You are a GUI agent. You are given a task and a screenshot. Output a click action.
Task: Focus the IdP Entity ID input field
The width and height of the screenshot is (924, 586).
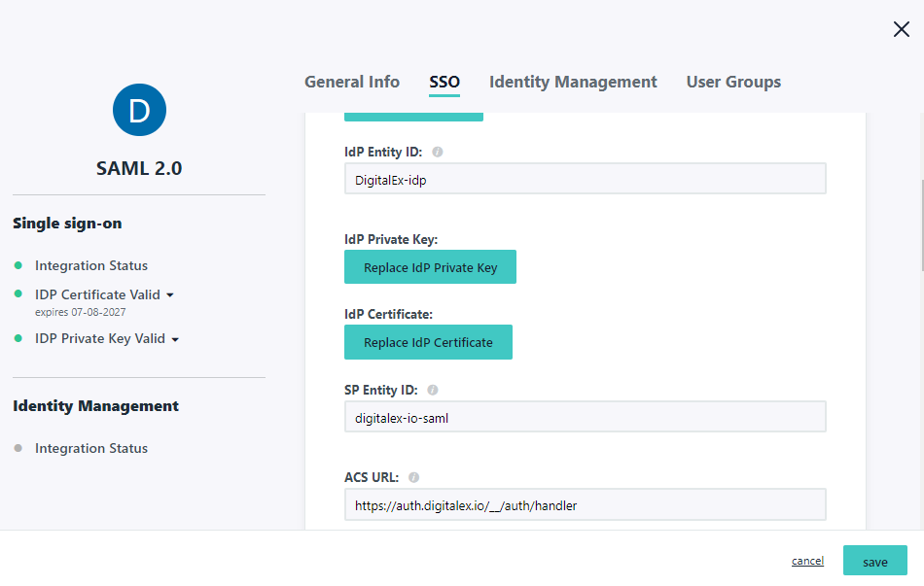[585, 179]
